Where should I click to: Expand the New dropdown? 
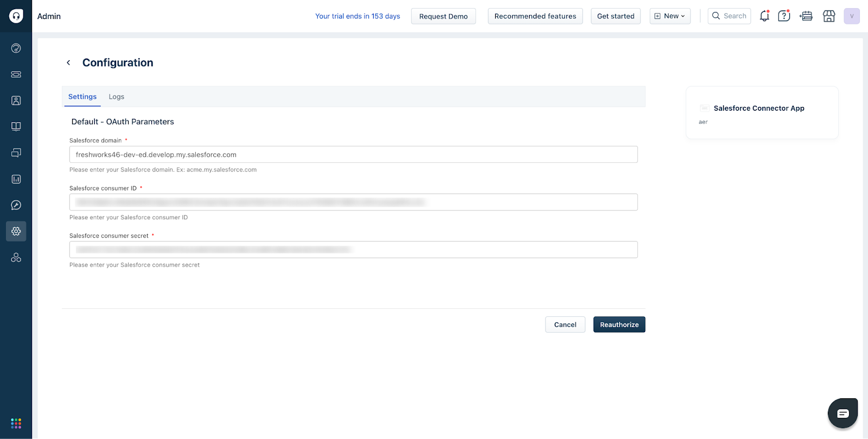click(670, 16)
